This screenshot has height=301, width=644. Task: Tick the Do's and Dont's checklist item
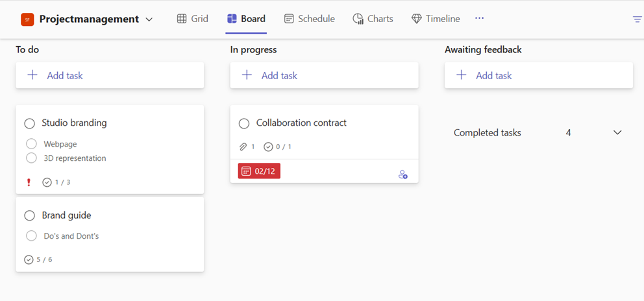31,236
